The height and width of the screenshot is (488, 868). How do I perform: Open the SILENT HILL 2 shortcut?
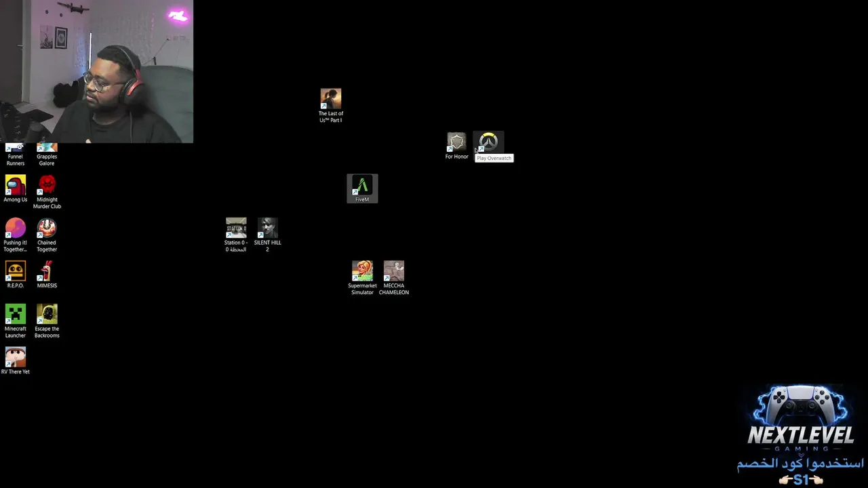coord(268,235)
